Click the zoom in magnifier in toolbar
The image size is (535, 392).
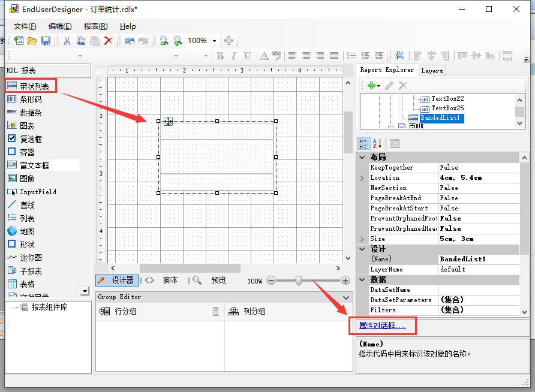(x=178, y=41)
